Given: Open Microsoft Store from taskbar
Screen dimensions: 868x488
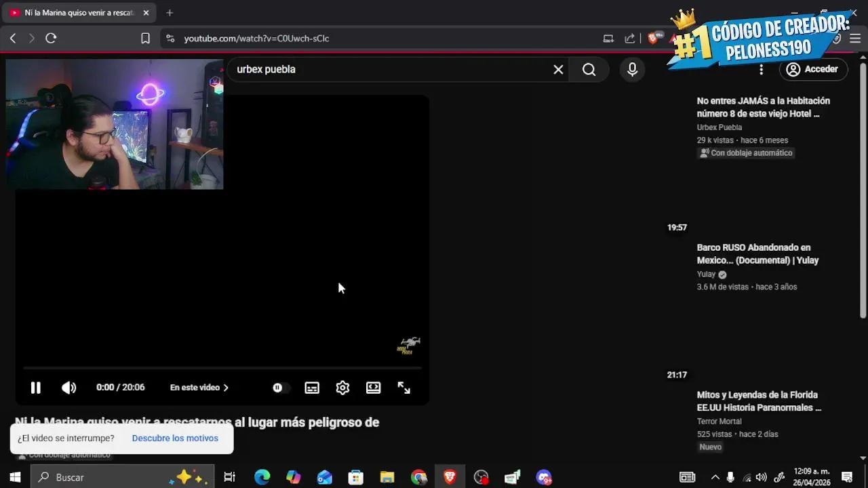Looking at the screenshot, I should pyautogui.click(x=355, y=477).
